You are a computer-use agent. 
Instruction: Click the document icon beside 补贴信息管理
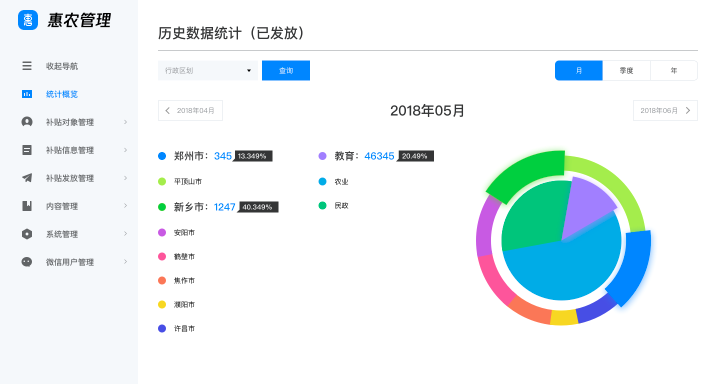point(27,150)
